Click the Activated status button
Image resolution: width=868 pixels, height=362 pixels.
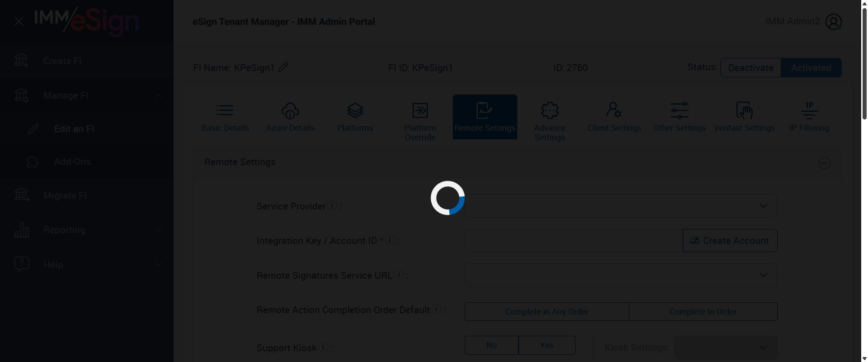(811, 67)
